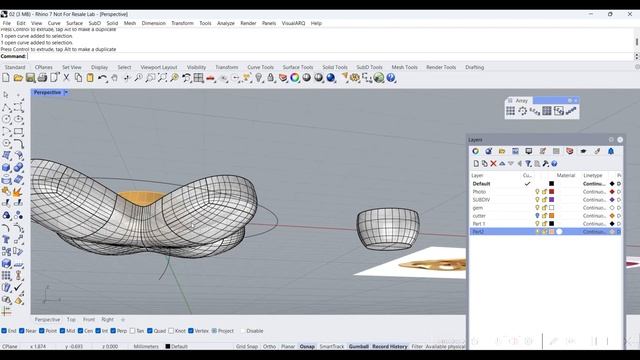This screenshot has height=360, width=640.
Task: Open the SubD menu
Action: 94,23
